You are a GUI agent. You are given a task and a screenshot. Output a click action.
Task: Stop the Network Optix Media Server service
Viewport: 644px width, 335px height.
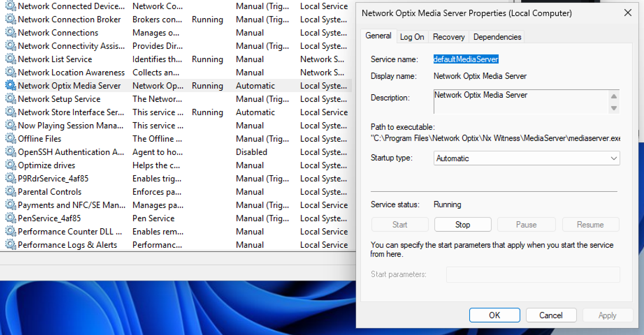[x=463, y=225]
